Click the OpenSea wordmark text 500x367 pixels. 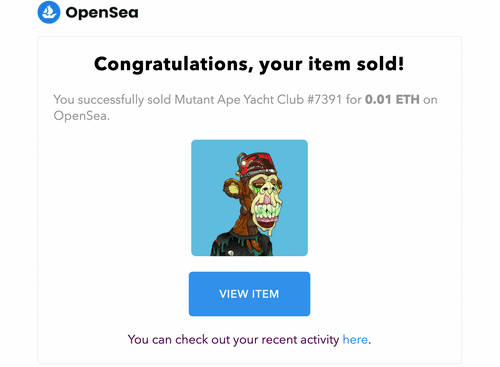(x=102, y=13)
